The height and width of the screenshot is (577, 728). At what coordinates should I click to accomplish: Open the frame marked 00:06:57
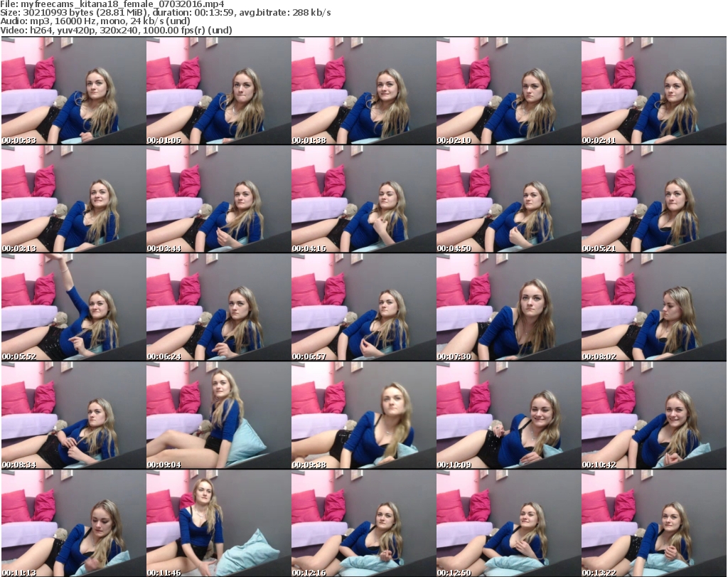click(363, 307)
